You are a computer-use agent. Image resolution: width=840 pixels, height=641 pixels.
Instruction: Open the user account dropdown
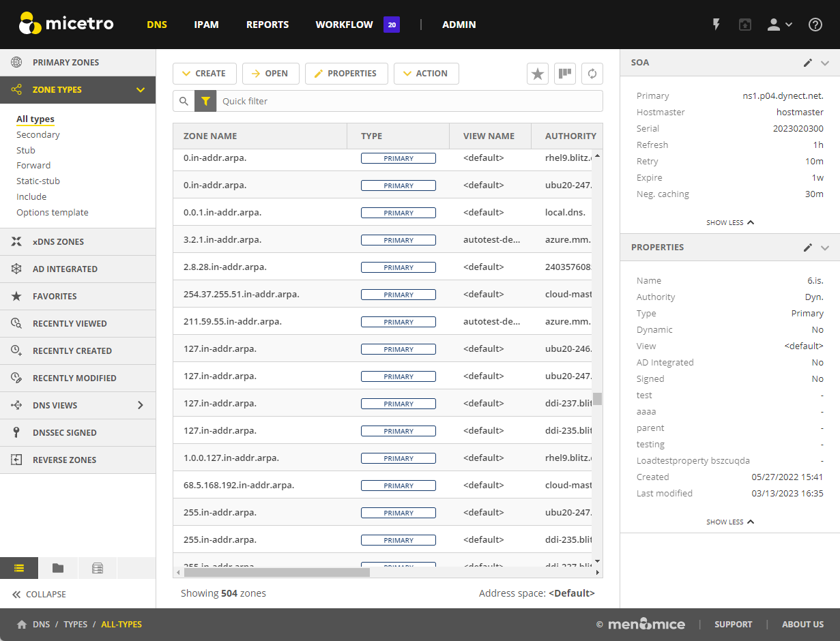coord(779,25)
